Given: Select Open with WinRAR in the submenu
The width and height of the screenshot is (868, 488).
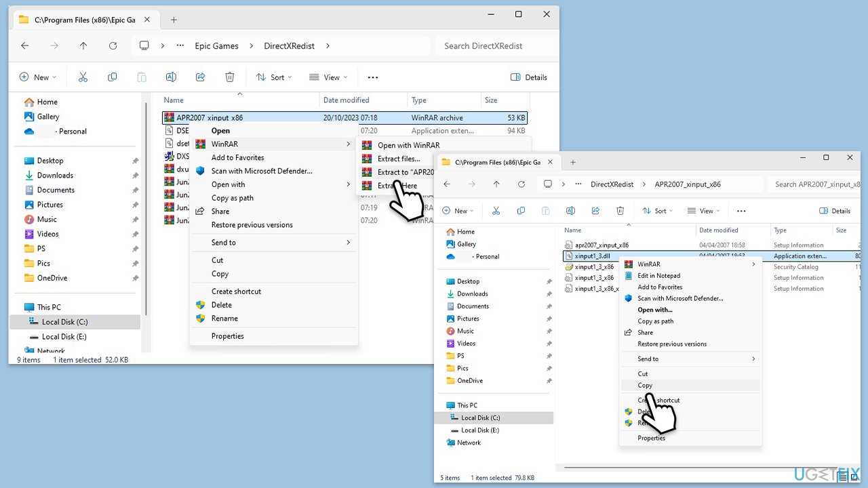Looking at the screenshot, I should 408,145.
